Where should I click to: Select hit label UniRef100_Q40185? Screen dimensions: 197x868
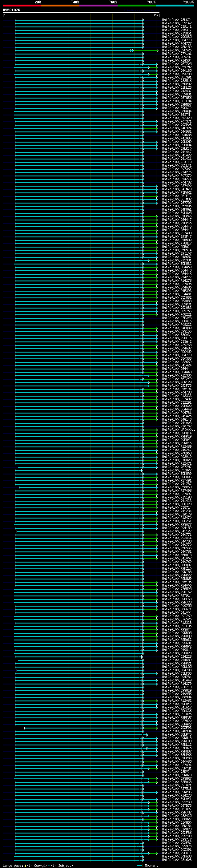tap(176, 71)
